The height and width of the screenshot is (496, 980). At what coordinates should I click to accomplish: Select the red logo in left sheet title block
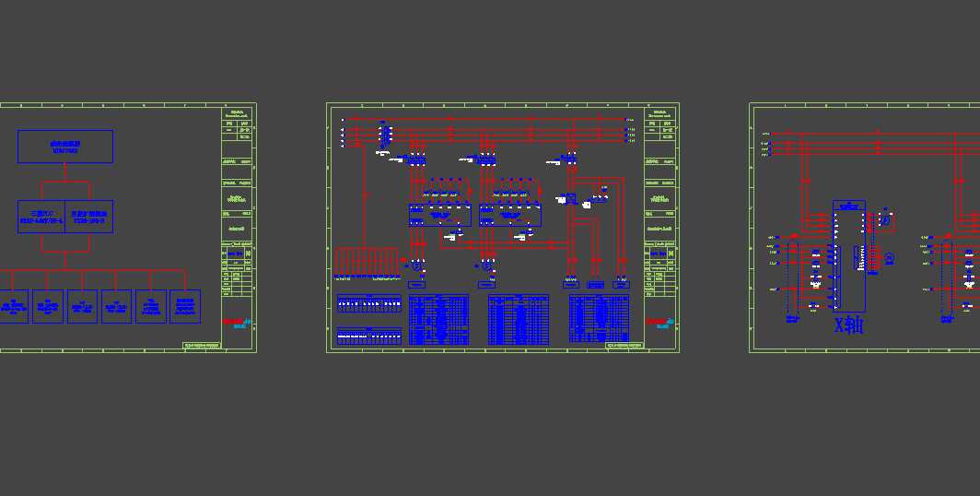[x=232, y=322]
